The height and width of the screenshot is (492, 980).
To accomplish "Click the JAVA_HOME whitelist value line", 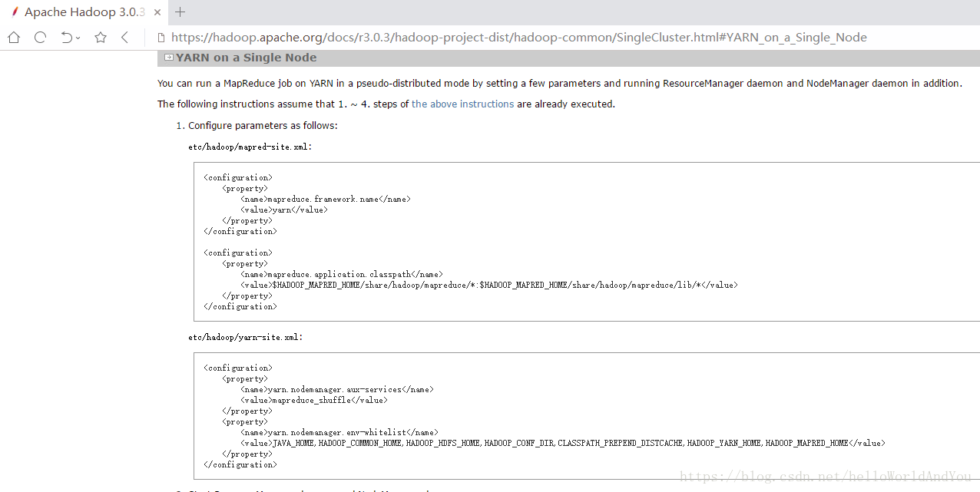I will (x=562, y=443).
